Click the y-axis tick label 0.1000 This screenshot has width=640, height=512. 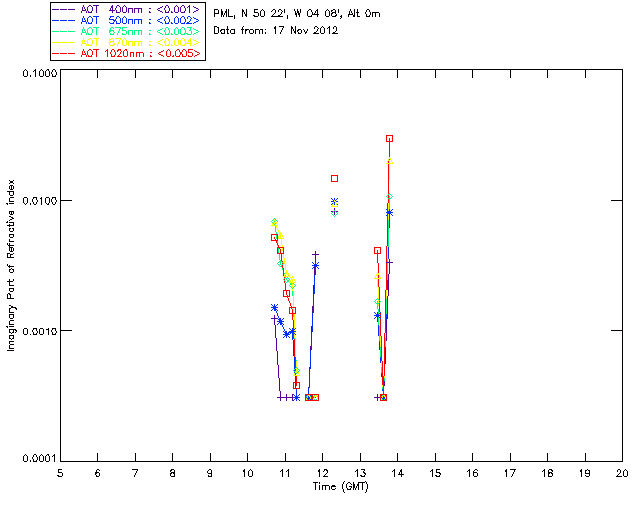pyautogui.click(x=40, y=73)
